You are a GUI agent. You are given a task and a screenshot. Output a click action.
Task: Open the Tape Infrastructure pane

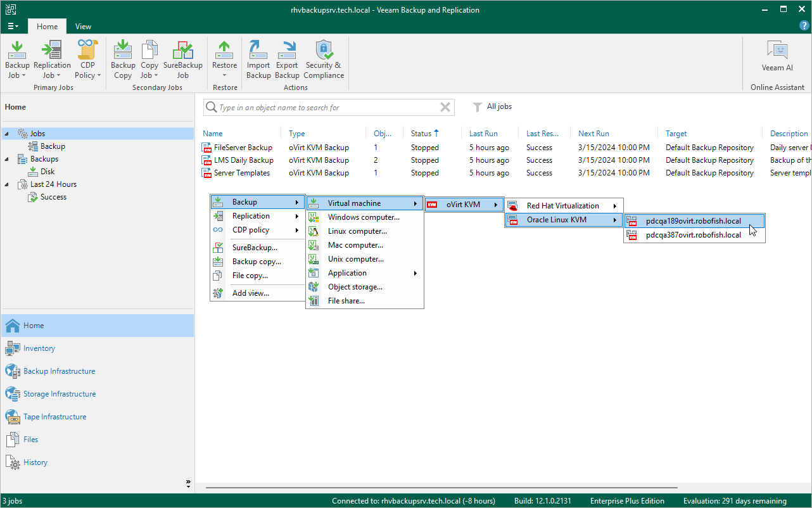(98, 417)
